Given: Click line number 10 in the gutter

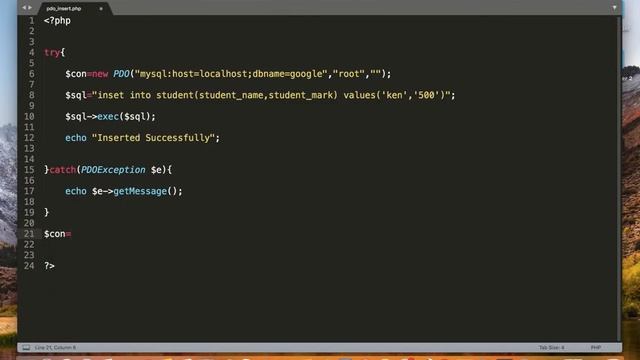Looking at the screenshot, I should coord(29,117).
